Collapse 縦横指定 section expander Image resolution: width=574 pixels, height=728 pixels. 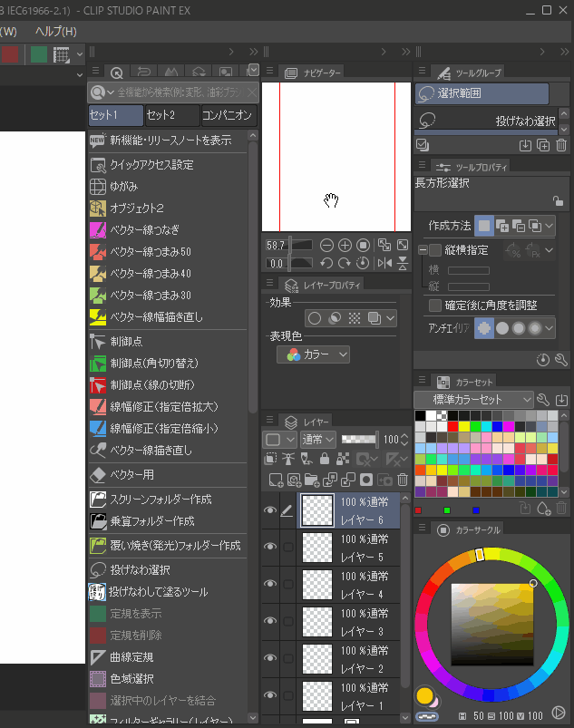(423, 250)
